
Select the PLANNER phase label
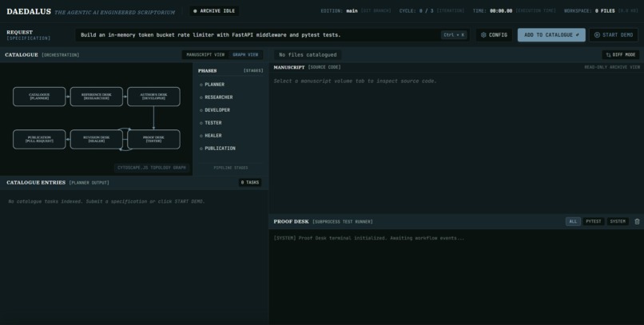[x=214, y=85]
